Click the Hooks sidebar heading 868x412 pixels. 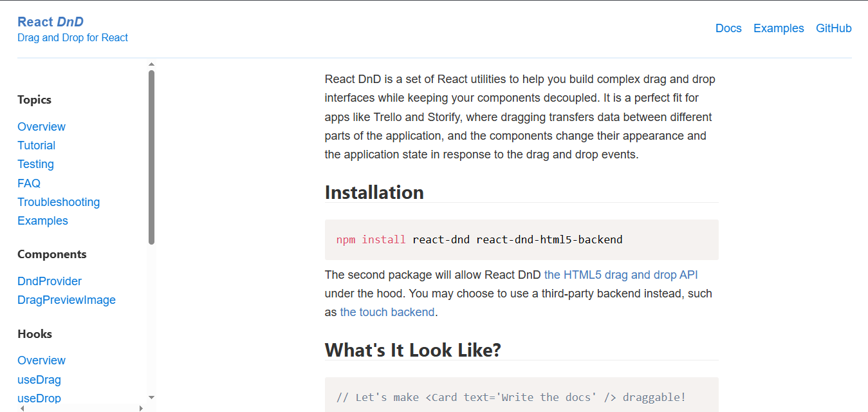(x=35, y=334)
